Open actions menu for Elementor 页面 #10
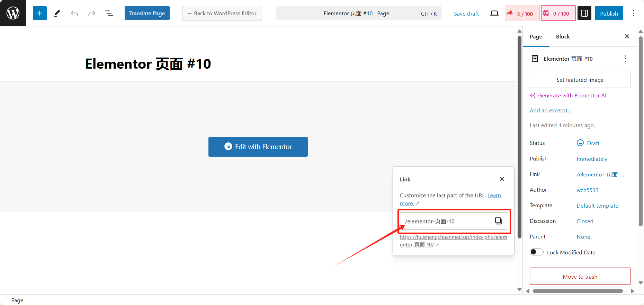This screenshot has width=644, height=305. click(625, 59)
